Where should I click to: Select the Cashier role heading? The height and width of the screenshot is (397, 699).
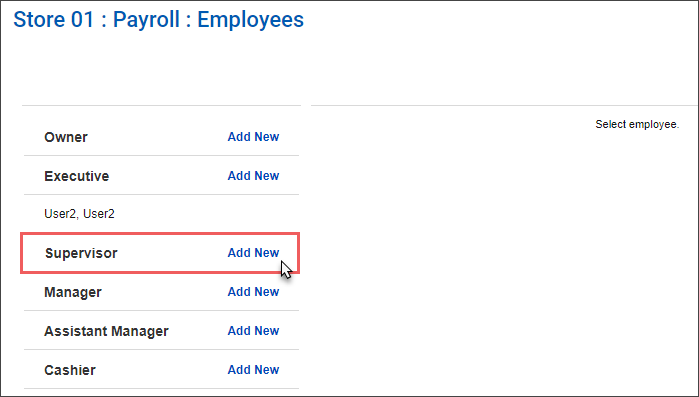click(70, 370)
